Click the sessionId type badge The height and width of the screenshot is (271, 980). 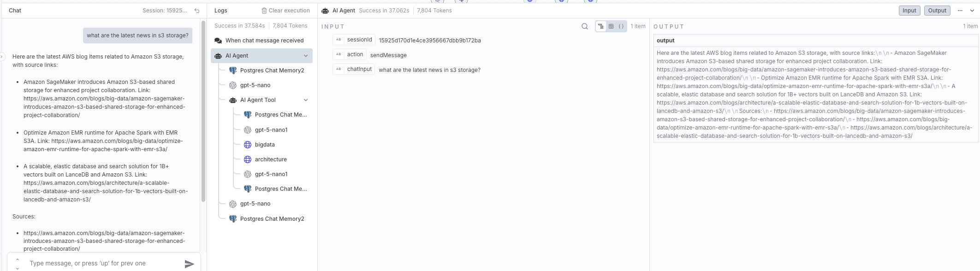[x=339, y=40]
